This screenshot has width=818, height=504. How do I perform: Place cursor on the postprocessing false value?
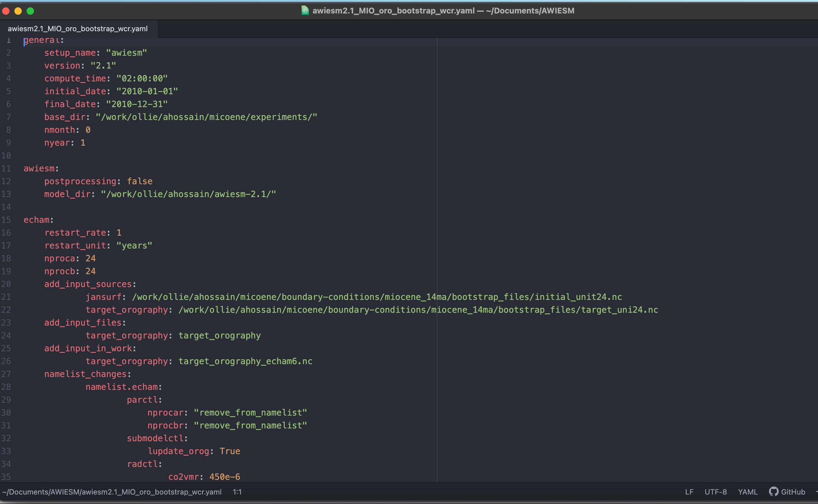pyautogui.click(x=140, y=181)
